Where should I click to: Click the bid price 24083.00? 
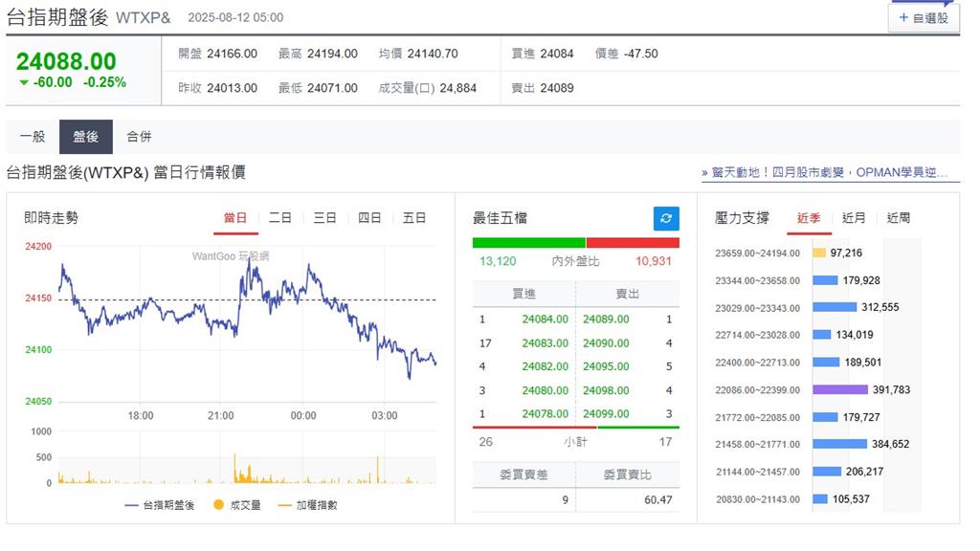545,343
